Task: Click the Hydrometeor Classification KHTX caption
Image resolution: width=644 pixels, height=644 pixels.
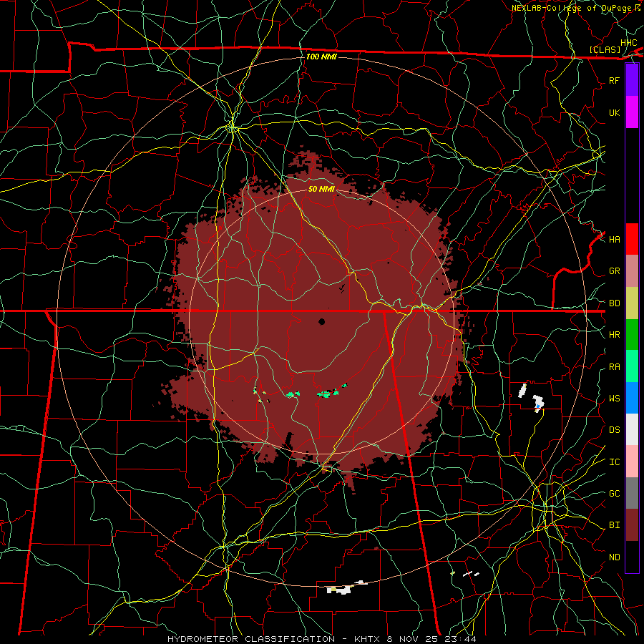Action: 322,639
